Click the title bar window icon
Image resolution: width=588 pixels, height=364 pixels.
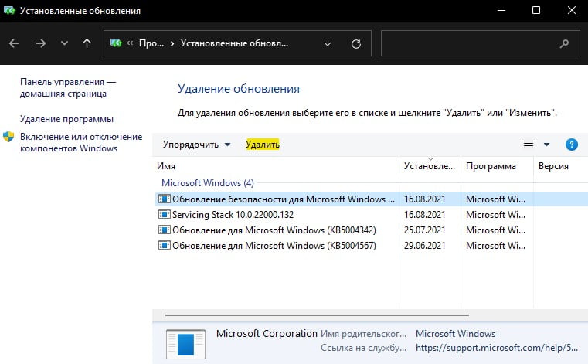pyautogui.click(x=9, y=11)
